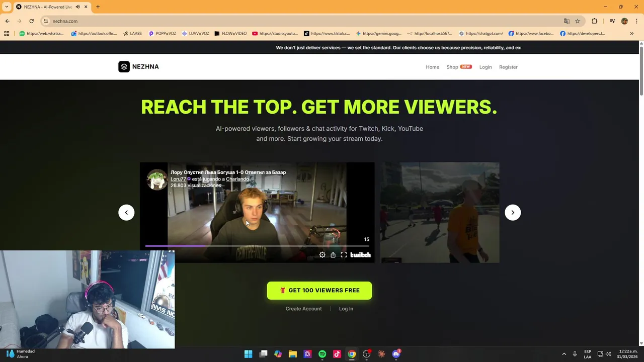Open Twitch player settings gear
Screen dimensions: 644x362
point(323,255)
